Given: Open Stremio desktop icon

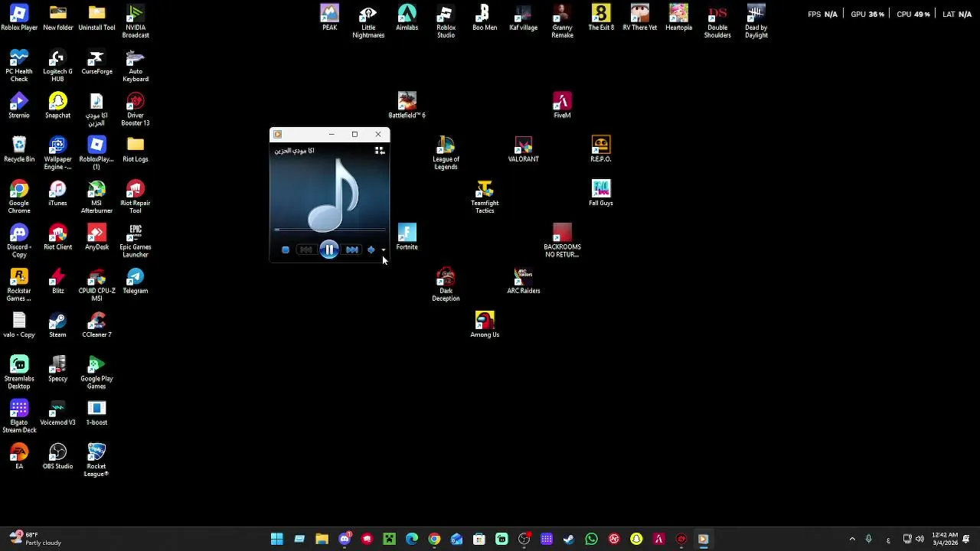Looking at the screenshot, I should pos(19,106).
